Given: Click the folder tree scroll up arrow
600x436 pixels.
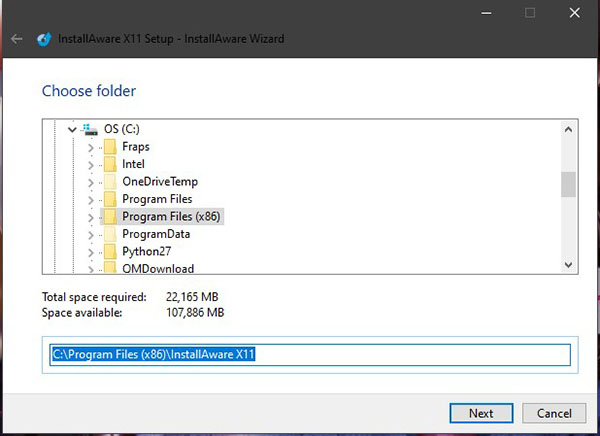Looking at the screenshot, I should coord(569,129).
